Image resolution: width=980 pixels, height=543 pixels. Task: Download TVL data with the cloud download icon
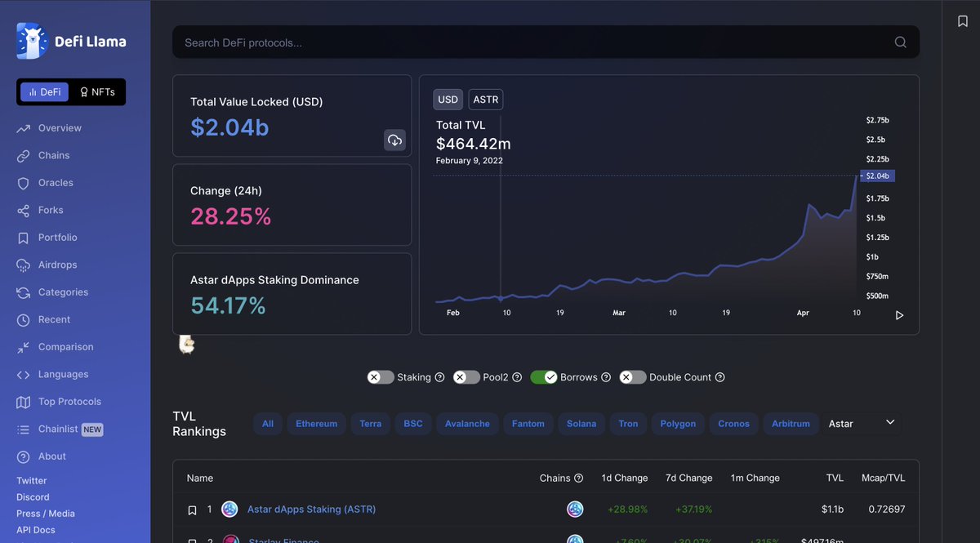tap(394, 140)
